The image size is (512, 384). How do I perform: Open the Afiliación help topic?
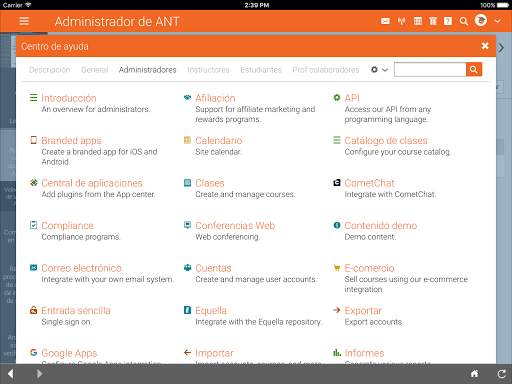coord(215,98)
